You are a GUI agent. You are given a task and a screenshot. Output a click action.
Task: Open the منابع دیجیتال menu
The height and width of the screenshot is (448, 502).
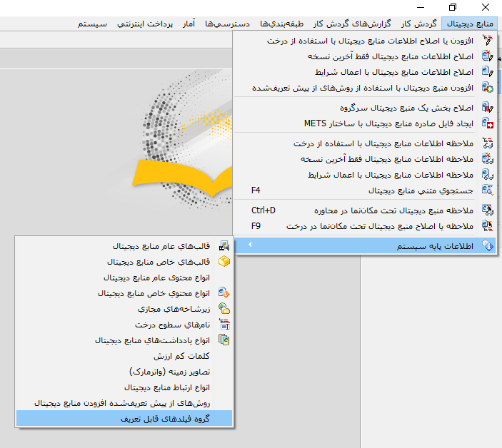(x=470, y=24)
